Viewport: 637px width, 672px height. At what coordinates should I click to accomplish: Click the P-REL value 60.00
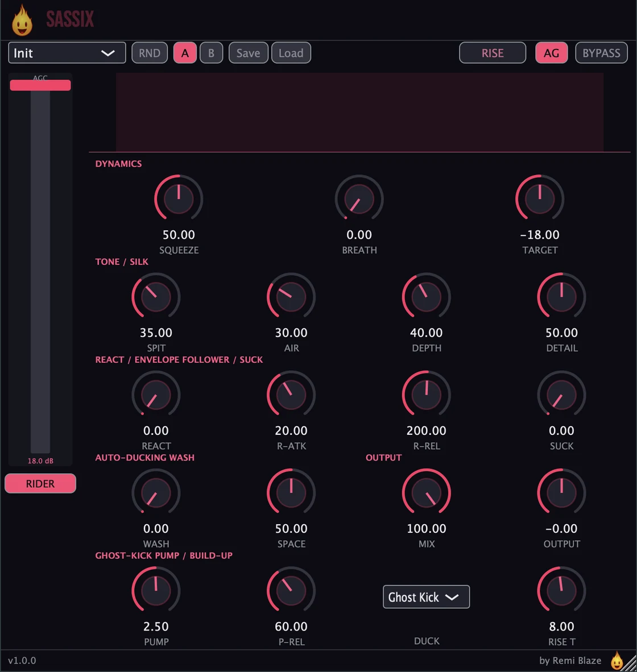[x=291, y=627]
